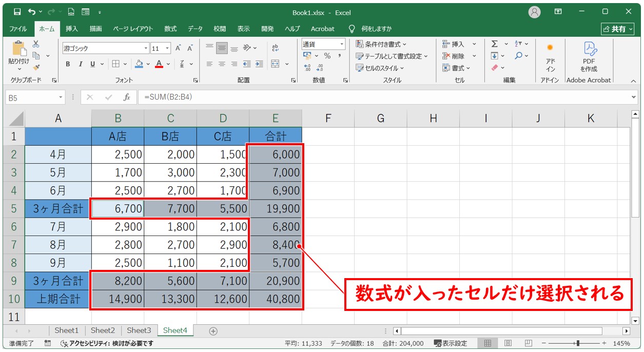Click the percent style icon

pyautogui.click(x=327, y=56)
